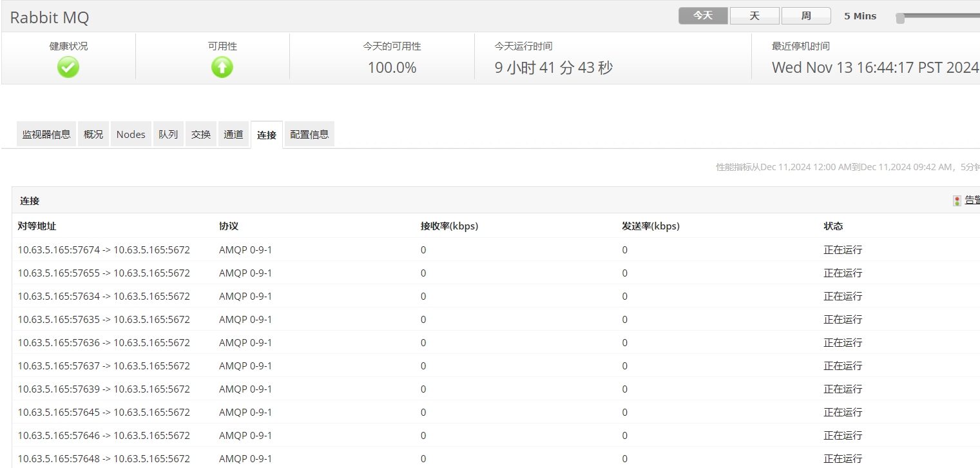
Task: Select connection row with port 57674
Action: tap(496, 249)
